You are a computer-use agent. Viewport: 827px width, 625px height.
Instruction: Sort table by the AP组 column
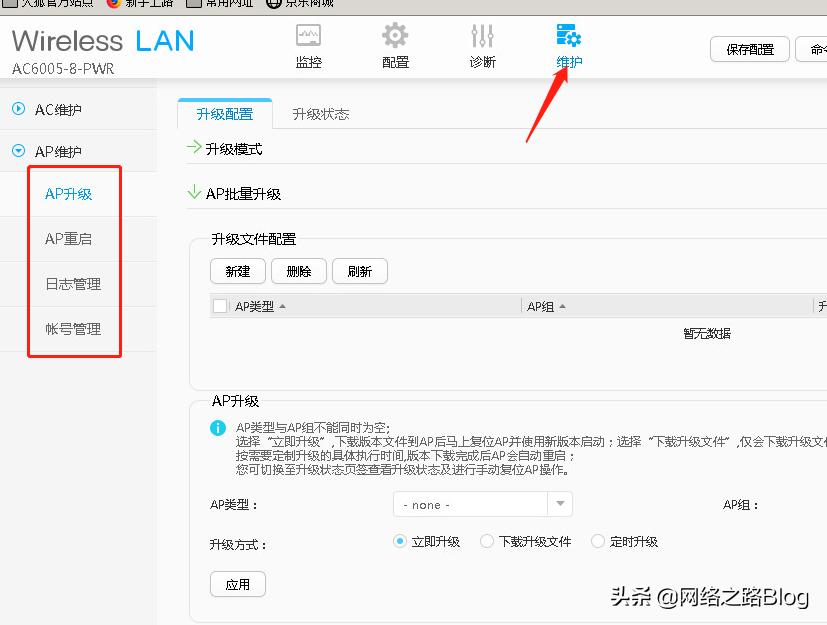[544, 306]
